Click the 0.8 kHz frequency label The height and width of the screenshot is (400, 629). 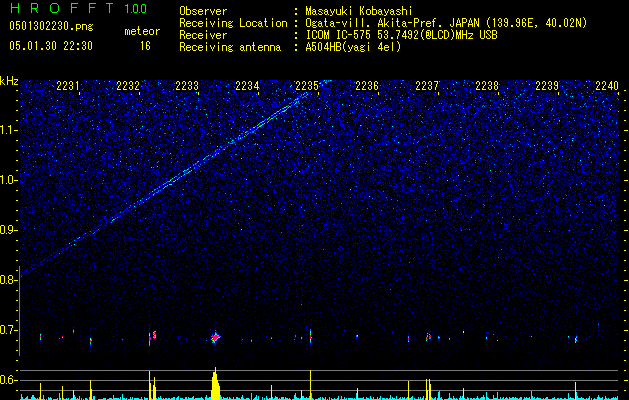pos(8,280)
